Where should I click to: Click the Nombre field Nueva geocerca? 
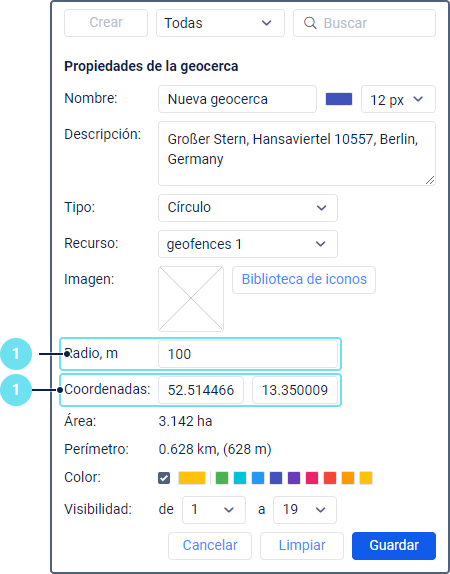coord(237,99)
